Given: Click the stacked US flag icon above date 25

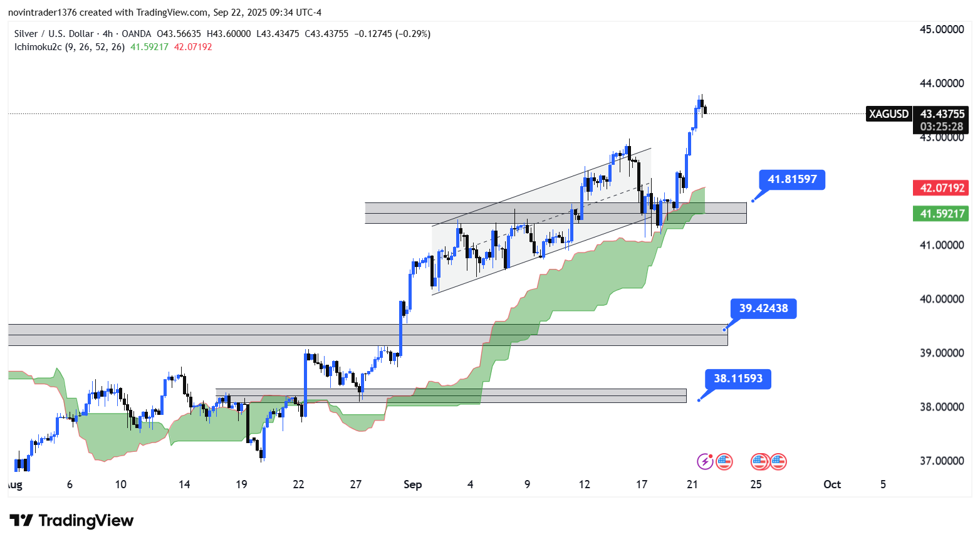Looking at the screenshot, I should pyautogui.click(x=759, y=462).
